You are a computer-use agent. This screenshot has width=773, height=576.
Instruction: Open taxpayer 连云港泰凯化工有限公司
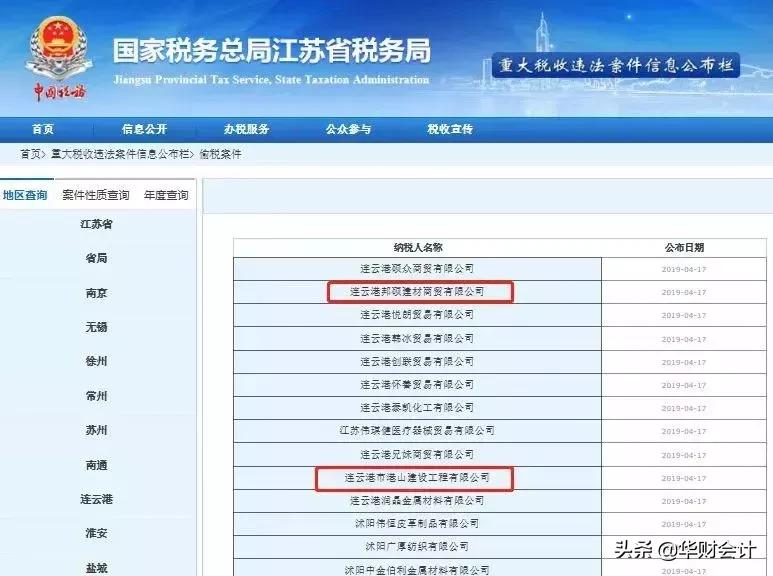[x=417, y=408]
